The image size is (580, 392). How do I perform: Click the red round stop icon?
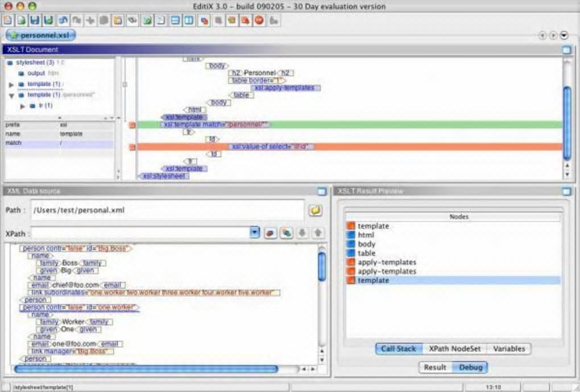point(259,20)
